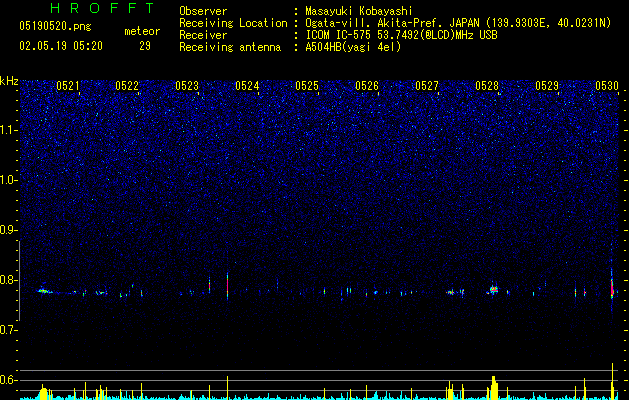Click the date text 02.05.19 05:20

[61, 46]
